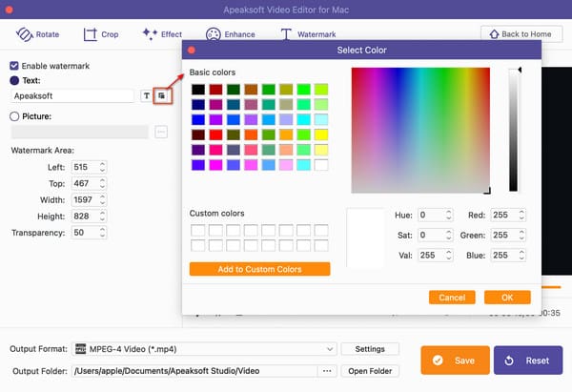Click the Output Folder path field
Viewport: 572px width, 392px height.
click(x=194, y=371)
